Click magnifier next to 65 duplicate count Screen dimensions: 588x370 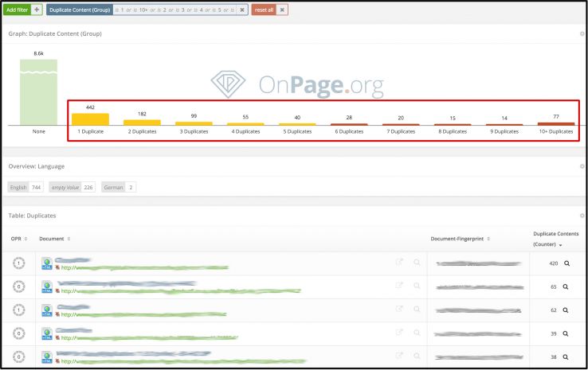click(x=566, y=286)
